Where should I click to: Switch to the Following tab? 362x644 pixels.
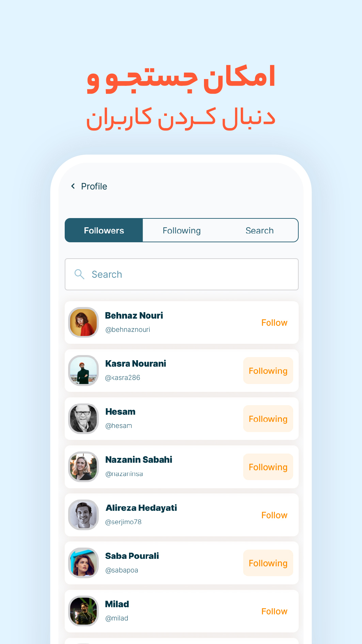182,230
